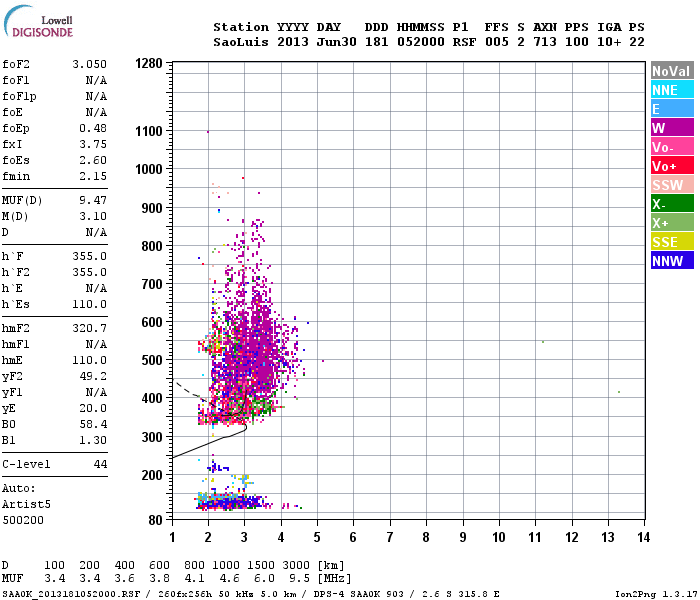The height and width of the screenshot is (600, 700).
Task: Click the Artist5 auto-scaling label
Action: click(x=26, y=504)
